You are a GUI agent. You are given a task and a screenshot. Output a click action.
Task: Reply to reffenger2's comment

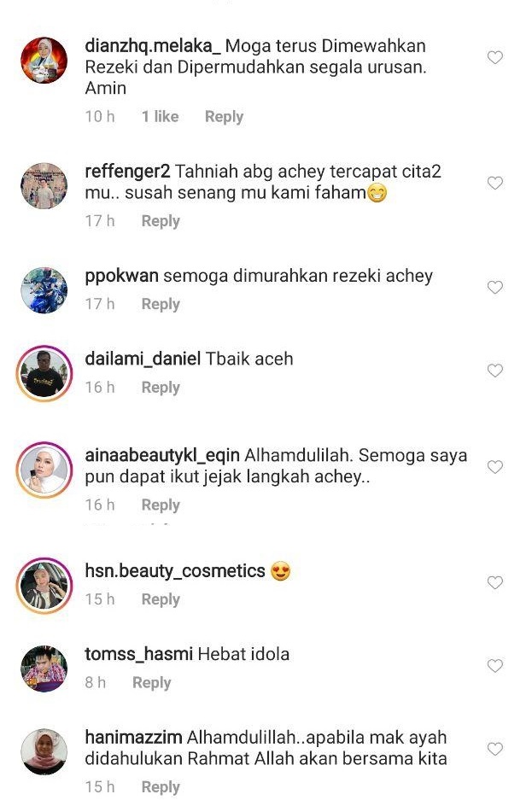[x=161, y=221]
